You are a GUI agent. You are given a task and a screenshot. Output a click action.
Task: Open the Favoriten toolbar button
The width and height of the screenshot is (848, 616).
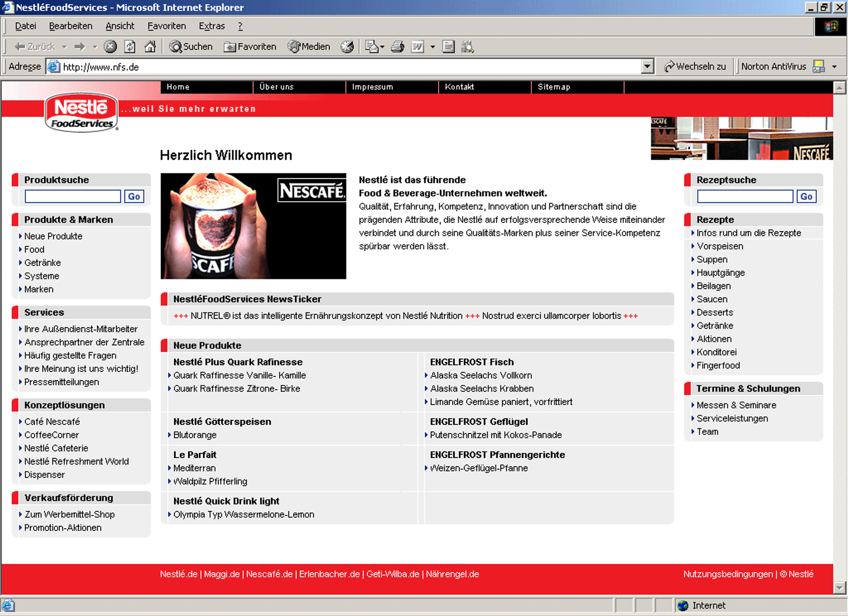(x=250, y=47)
